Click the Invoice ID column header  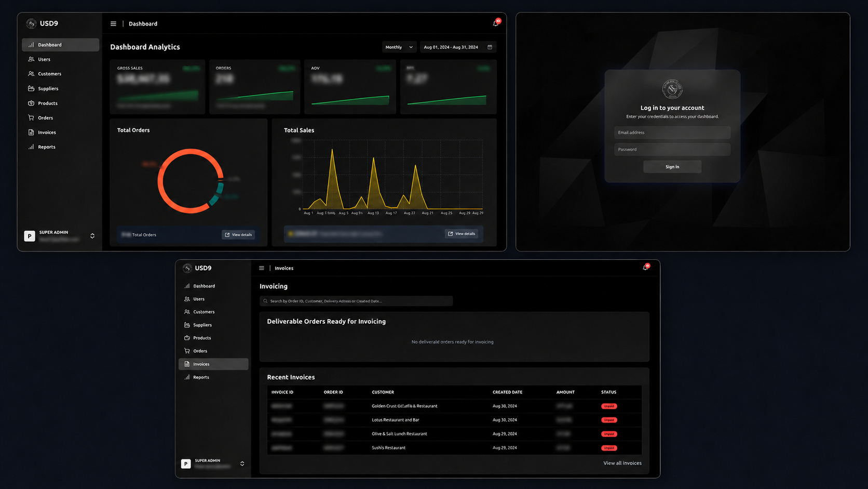tap(282, 392)
